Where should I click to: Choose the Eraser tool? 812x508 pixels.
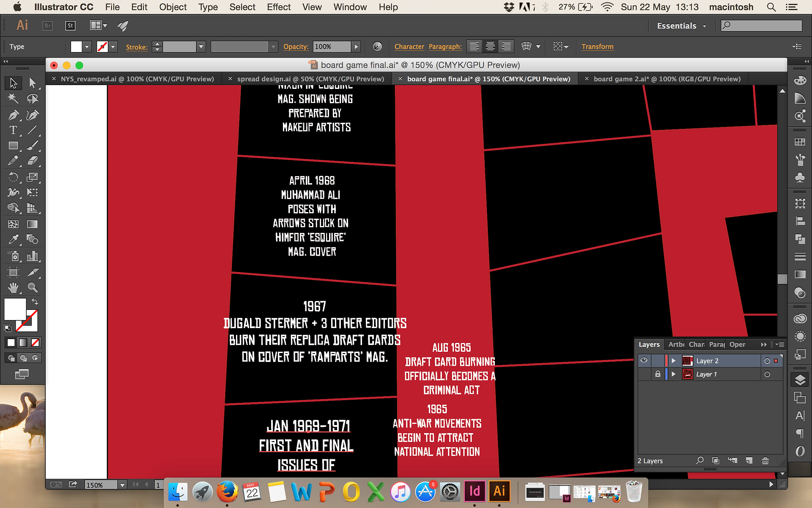click(33, 161)
